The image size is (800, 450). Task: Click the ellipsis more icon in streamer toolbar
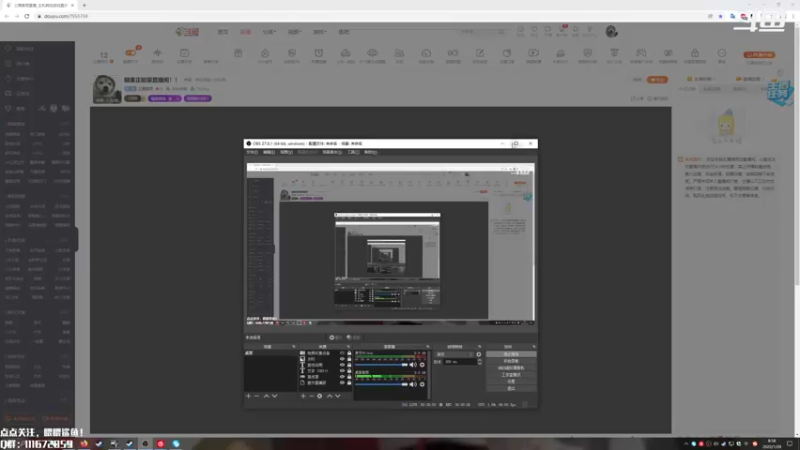721,53
